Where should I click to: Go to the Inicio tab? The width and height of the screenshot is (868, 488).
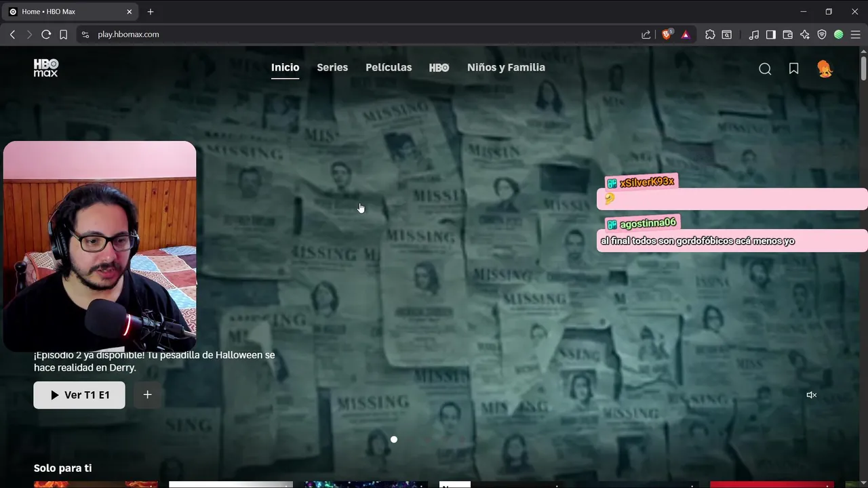click(x=285, y=67)
